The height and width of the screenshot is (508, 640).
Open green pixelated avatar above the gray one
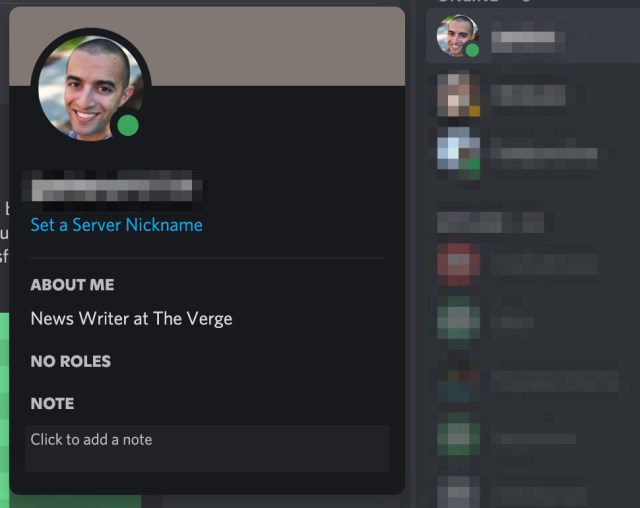point(458,435)
